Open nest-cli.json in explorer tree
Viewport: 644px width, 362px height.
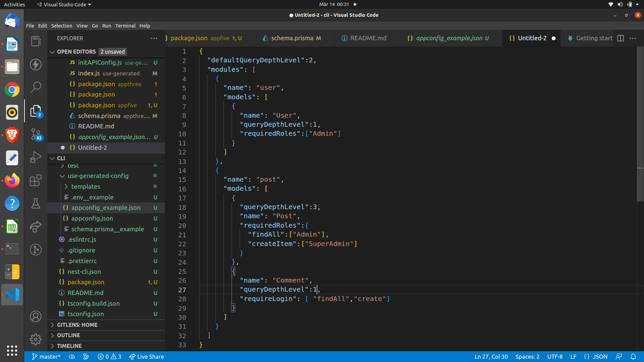(x=106, y=272)
